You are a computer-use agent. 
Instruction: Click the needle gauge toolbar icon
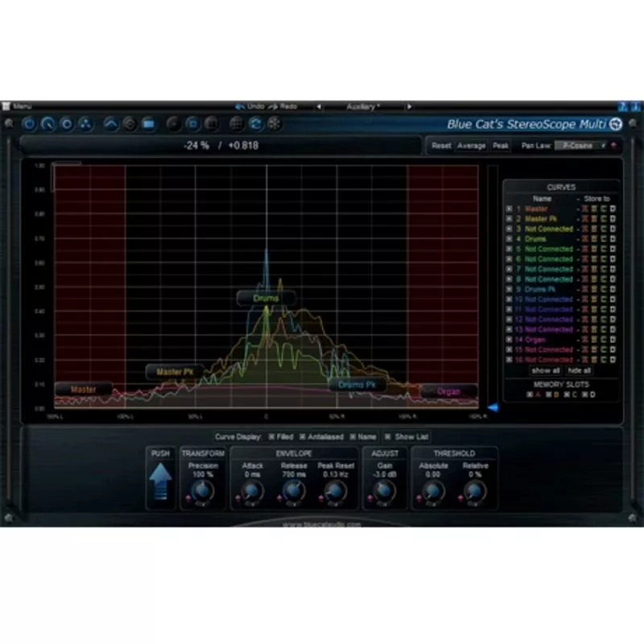pos(48,124)
